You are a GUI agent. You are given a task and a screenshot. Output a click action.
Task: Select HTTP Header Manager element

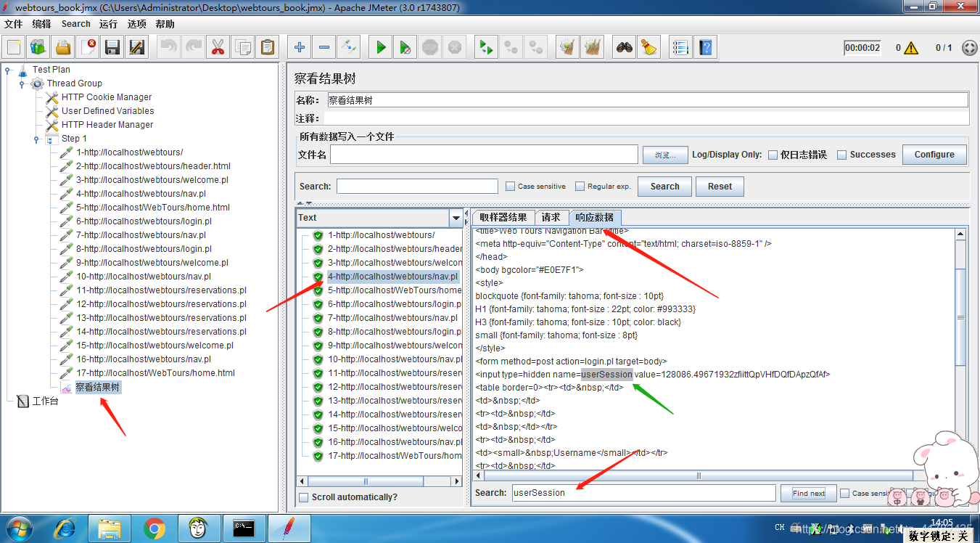[x=107, y=125]
